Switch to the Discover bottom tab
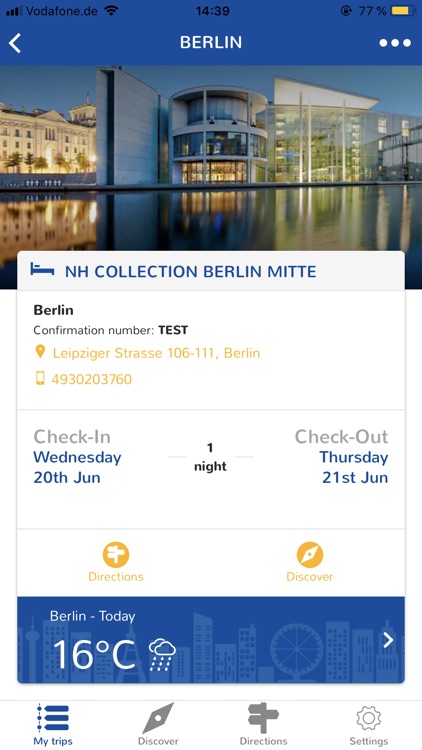Image resolution: width=422 pixels, height=750 pixels. [158, 724]
